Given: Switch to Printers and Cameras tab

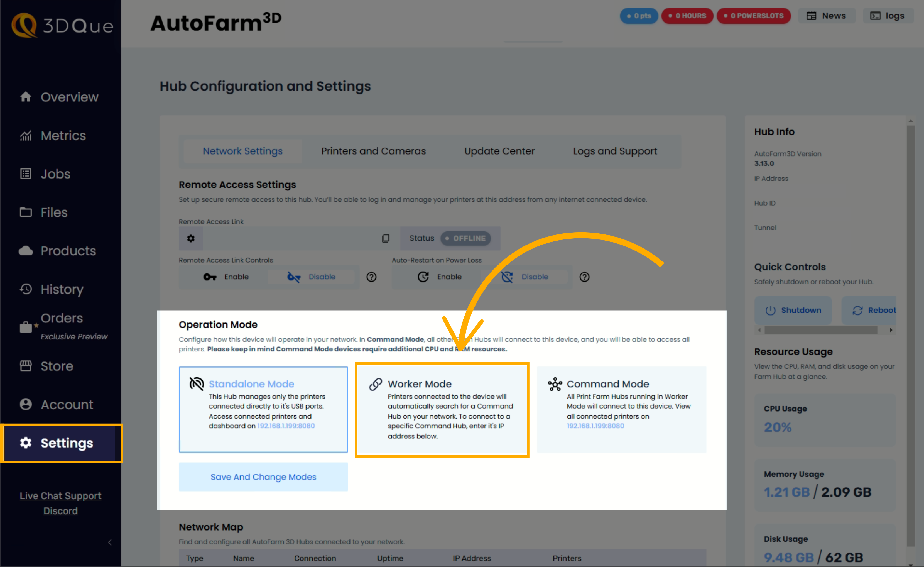Looking at the screenshot, I should coord(373,150).
